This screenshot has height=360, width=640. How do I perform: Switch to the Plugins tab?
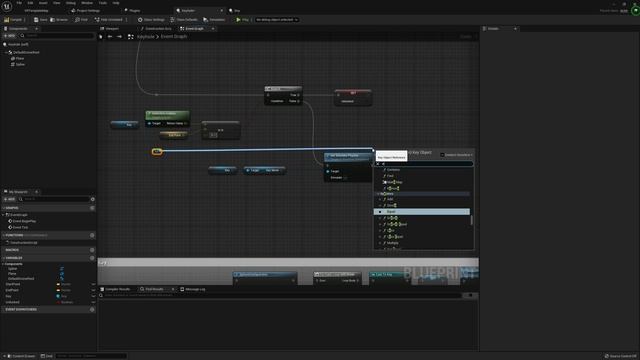click(x=133, y=11)
